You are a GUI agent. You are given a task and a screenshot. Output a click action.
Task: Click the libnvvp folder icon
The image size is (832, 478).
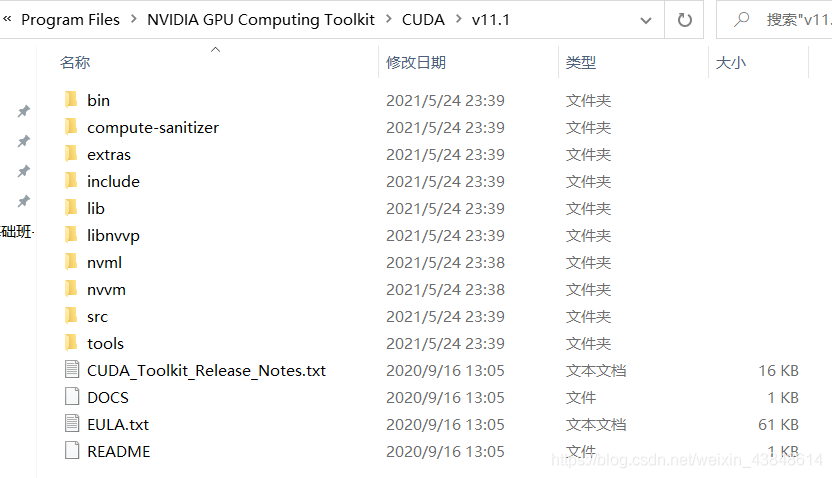(70, 235)
